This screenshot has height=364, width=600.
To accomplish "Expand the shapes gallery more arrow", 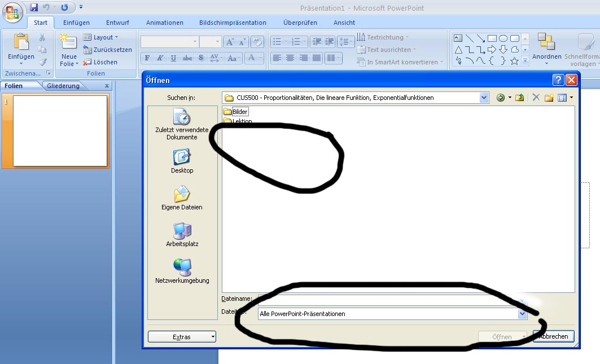I will tap(525, 60).
